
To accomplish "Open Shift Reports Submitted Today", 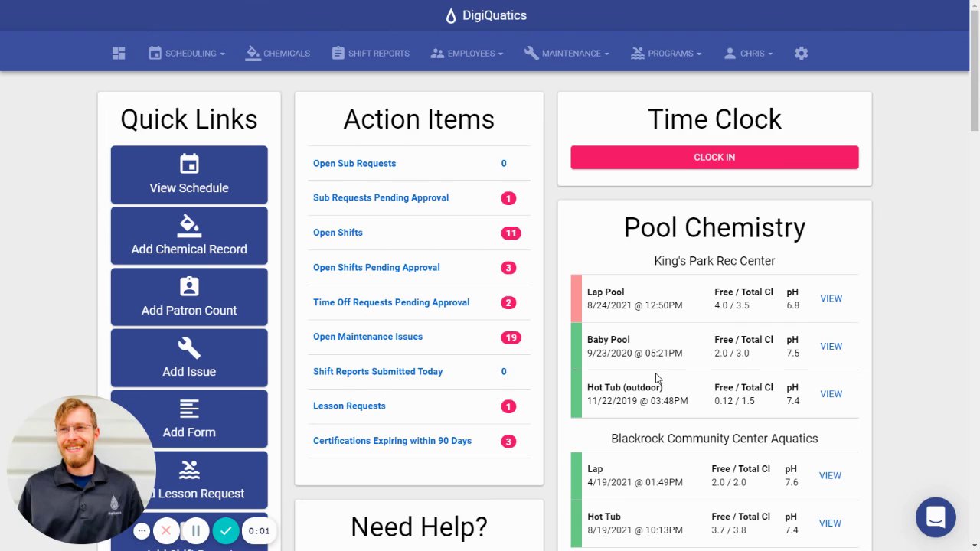I will pos(377,371).
